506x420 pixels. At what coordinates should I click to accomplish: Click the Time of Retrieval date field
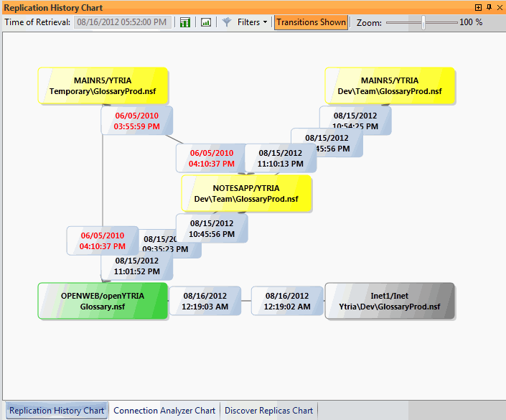click(122, 22)
